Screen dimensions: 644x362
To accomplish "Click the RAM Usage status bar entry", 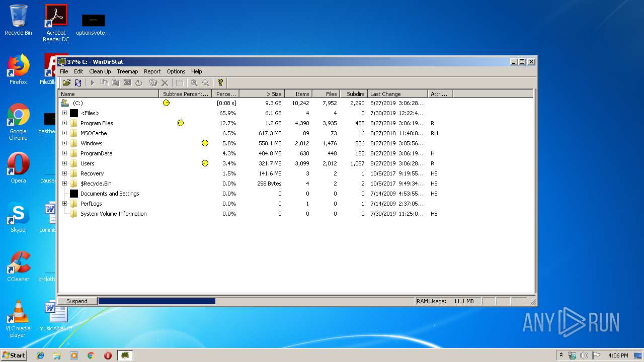I will coord(448,301).
